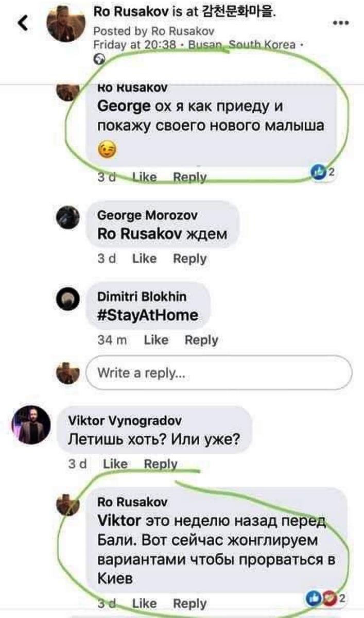This screenshot has width=364, height=618.
Task: Reply to Dimitri Blokhin's comment
Action: (x=201, y=340)
